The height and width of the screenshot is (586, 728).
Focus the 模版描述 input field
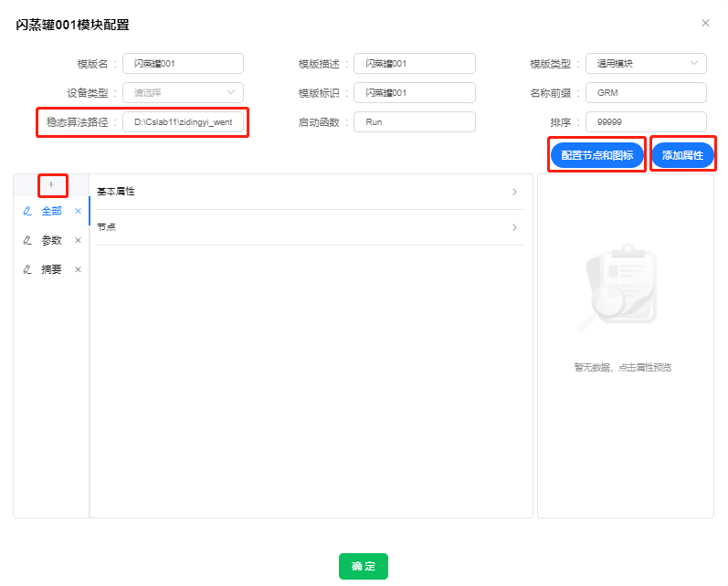click(x=415, y=63)
